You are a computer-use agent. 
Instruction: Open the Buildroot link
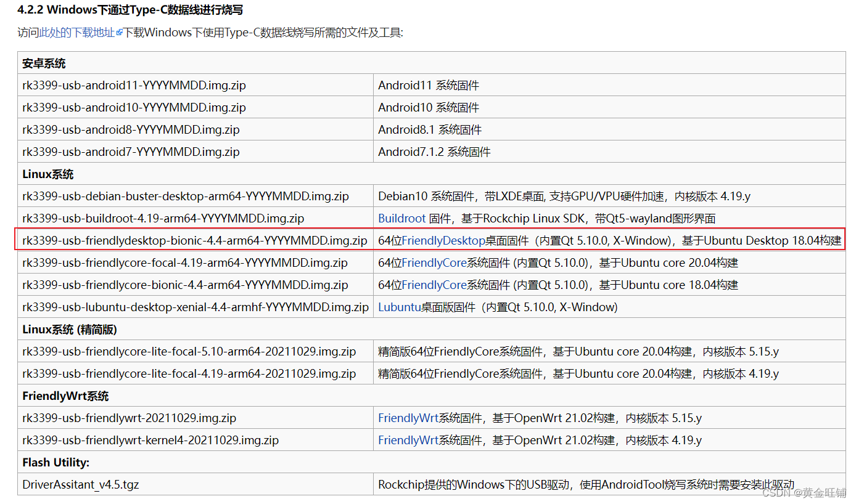click(402, 218)
